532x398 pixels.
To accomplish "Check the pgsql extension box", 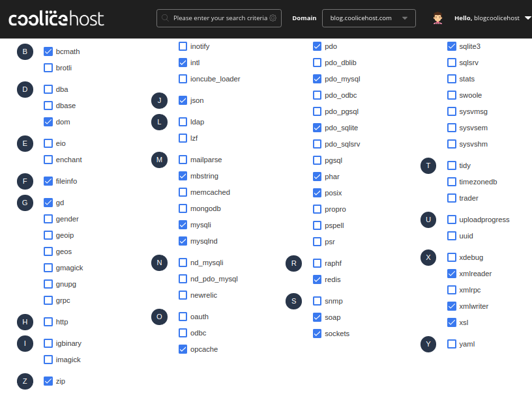I will [x=318, y=160].
